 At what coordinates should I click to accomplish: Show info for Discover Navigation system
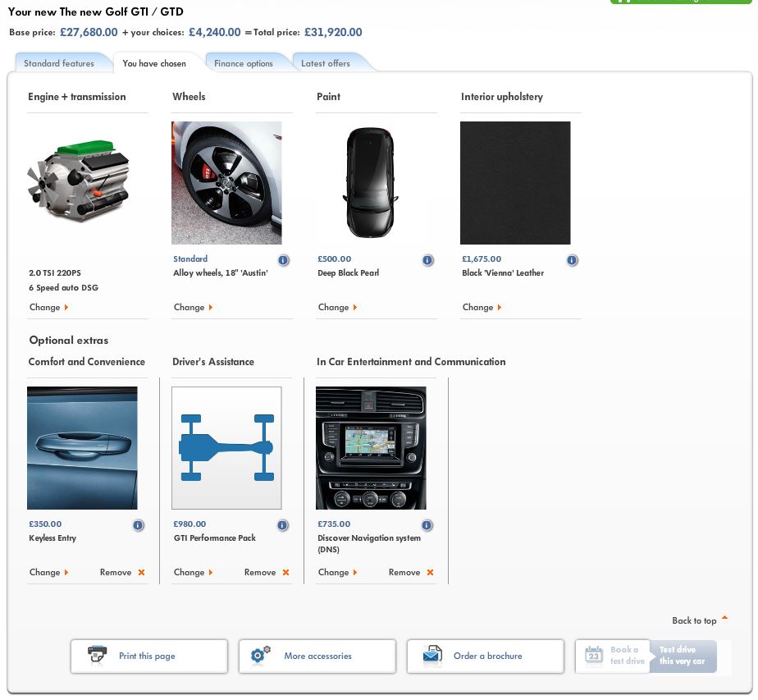(x=427, y=525)
